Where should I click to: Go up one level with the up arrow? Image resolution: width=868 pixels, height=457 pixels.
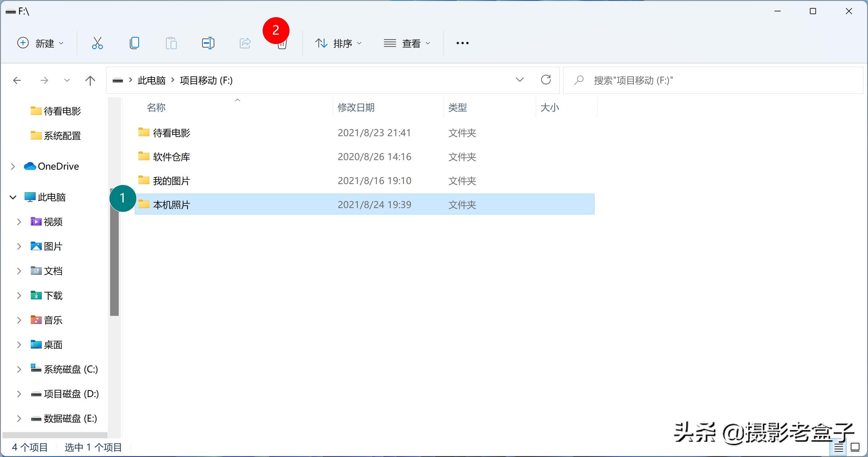(x=90, y=80)
